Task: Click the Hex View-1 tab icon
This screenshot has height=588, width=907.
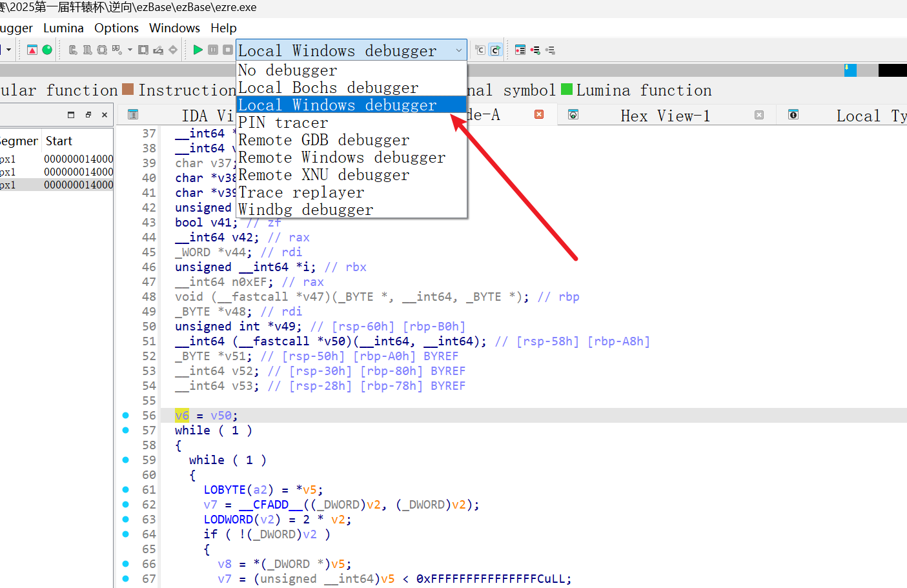Action: pyautogui.click(x=573, y=115)
